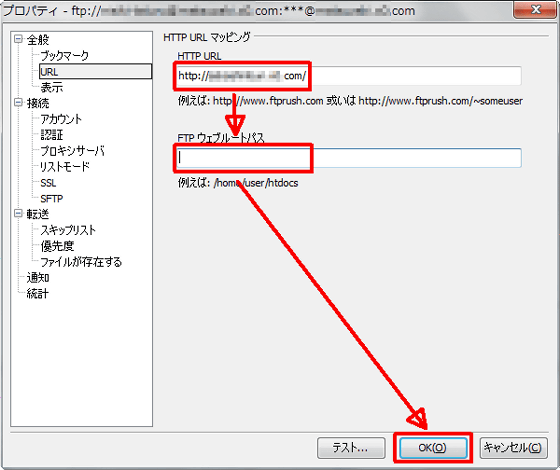The width and height of the screenshot is (560, 470).
Task: Open the スキップリスト settings page
Action: 68,230
